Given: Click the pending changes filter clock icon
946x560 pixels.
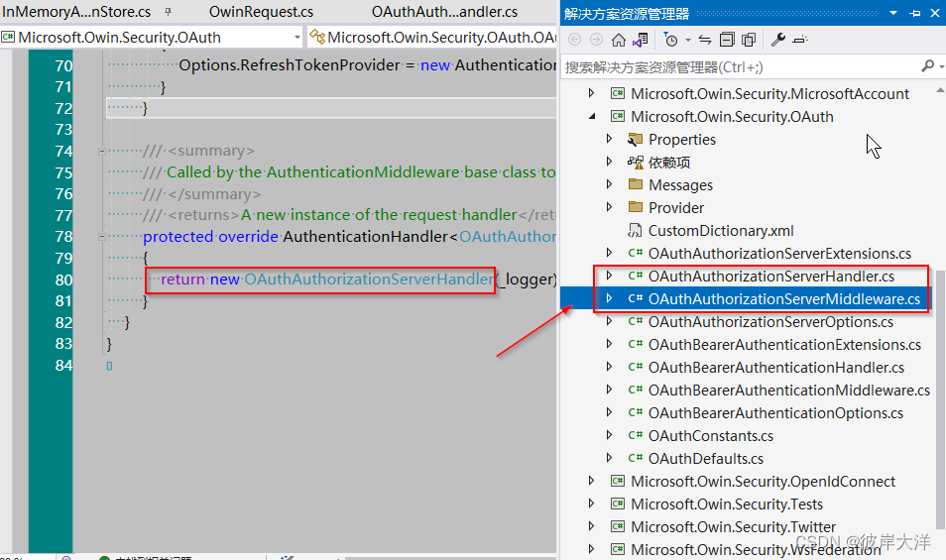Looking at the screenshot, I should [x=670, y=40].
